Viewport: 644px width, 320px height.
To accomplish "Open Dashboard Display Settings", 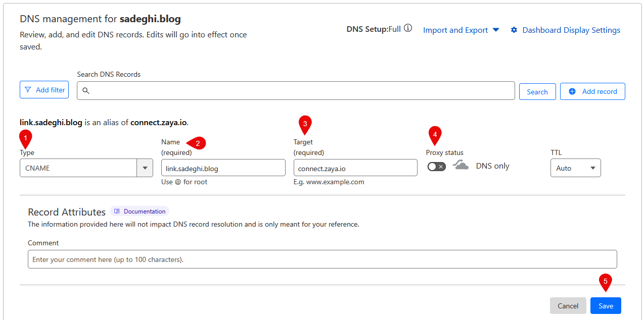I will pos(571,30).
